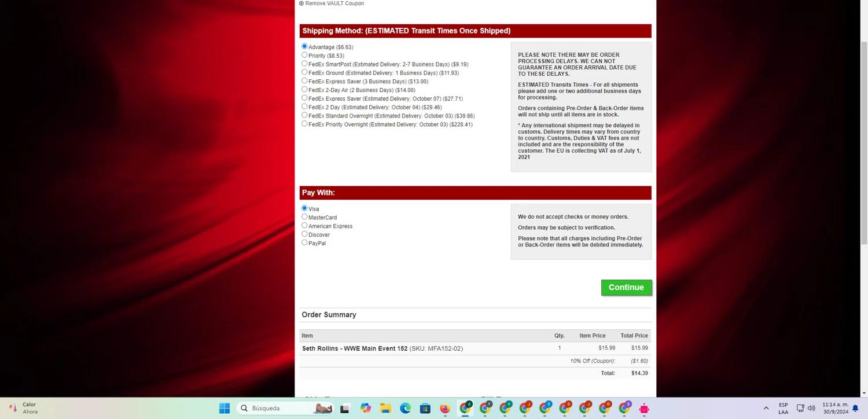
Task: Open File Explorer from the taskbar
Action: [x=385, y=409]
